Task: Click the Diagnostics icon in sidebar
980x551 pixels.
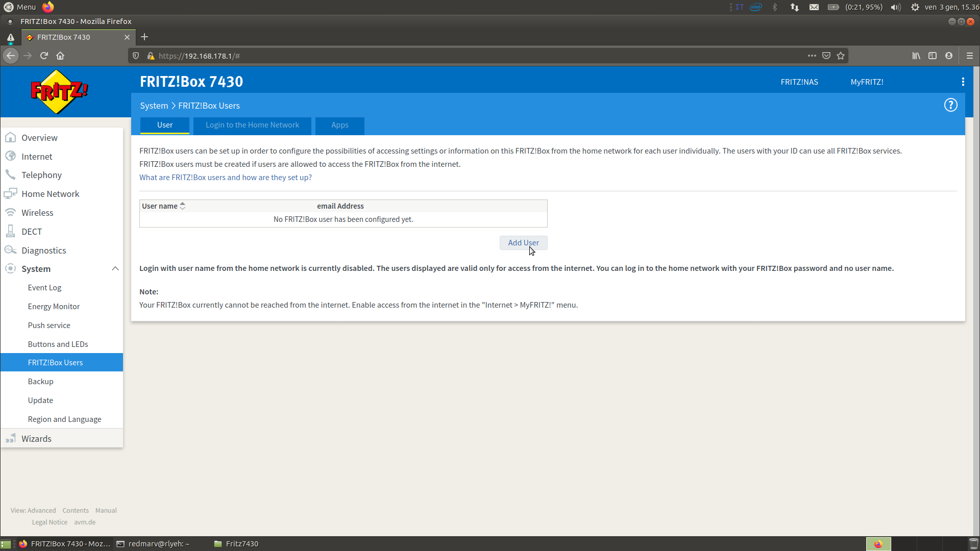Action: 10,250
